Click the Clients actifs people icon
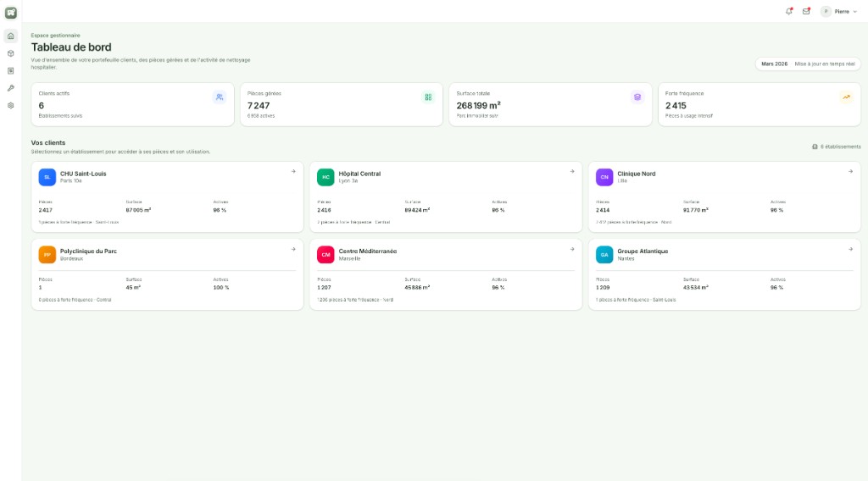Screen dimensions: 868x481 point(220,97)
